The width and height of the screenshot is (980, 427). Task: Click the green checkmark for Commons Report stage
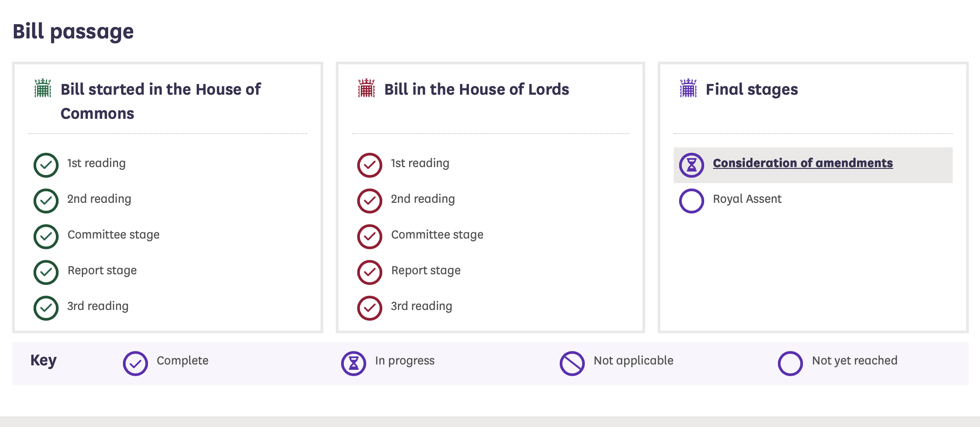tap(46, 272)
